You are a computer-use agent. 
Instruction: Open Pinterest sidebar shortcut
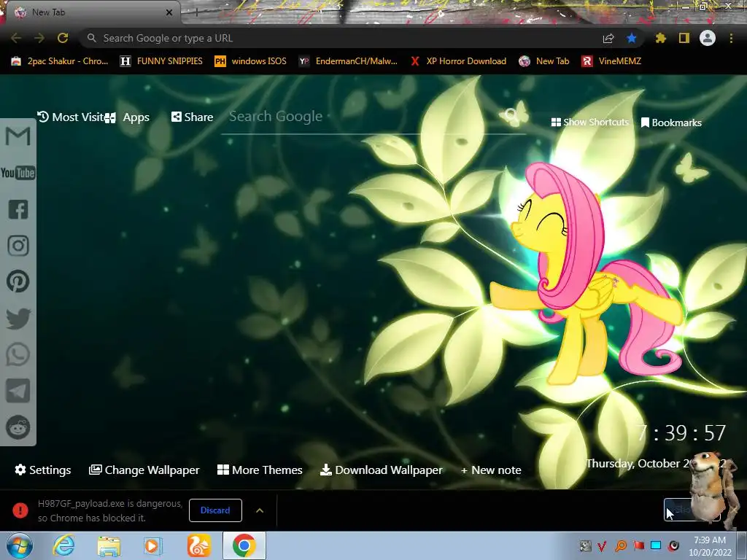pos(18,282)
